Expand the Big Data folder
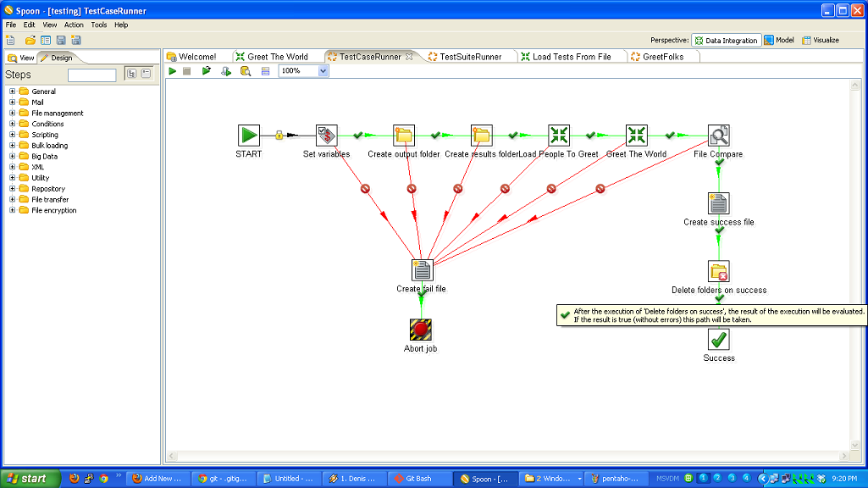Screen dimensions: 868x488 [12, 156]
